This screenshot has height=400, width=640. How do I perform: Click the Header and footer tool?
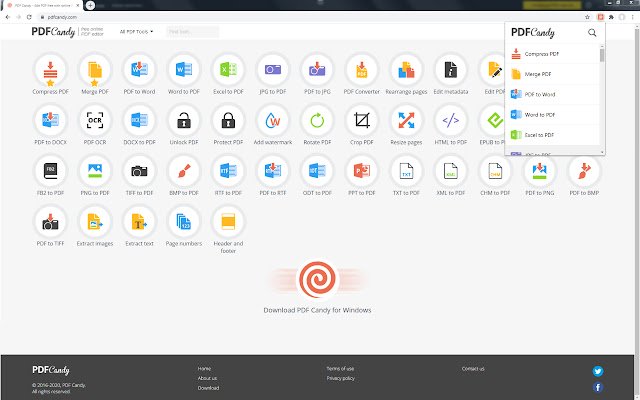point(228,222)
